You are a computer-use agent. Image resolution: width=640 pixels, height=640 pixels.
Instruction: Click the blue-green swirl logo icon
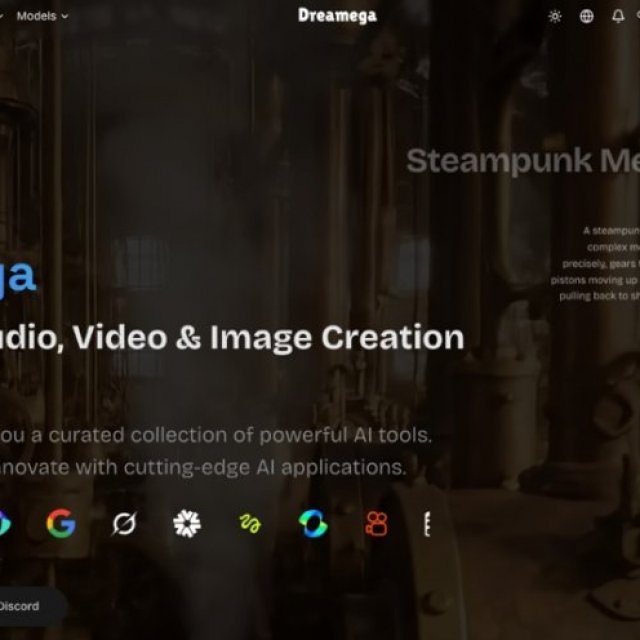click(313, 523)
